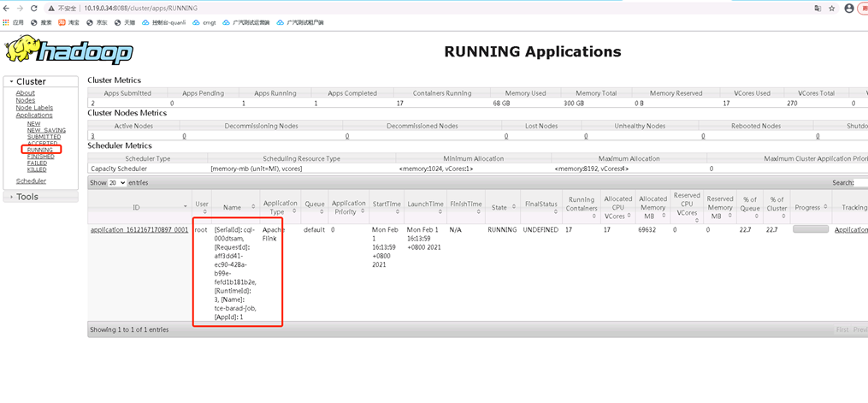Open the 应用 apps bookmark
The image size is (868, 403).
point(14,23)
